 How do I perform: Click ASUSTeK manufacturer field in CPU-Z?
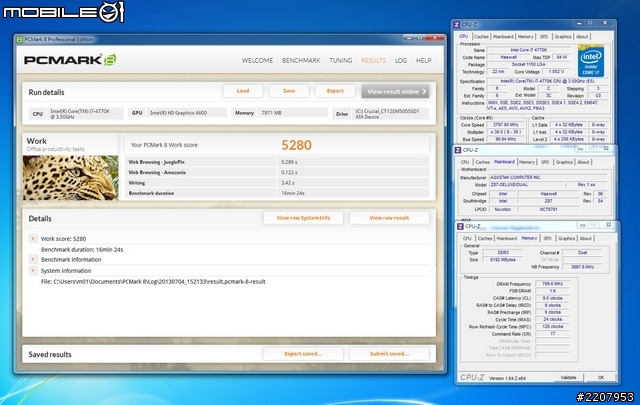tap(548, 178)
